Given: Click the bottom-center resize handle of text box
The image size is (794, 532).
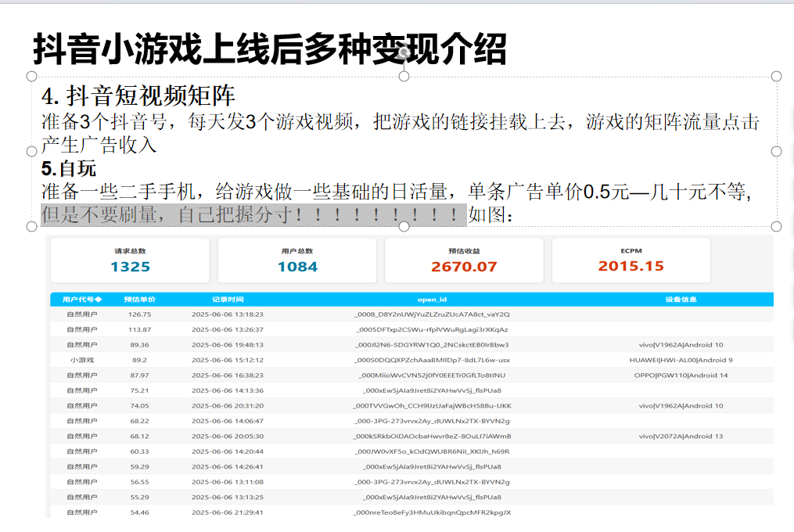Looking at the screenshot, I should coord(404,226).
